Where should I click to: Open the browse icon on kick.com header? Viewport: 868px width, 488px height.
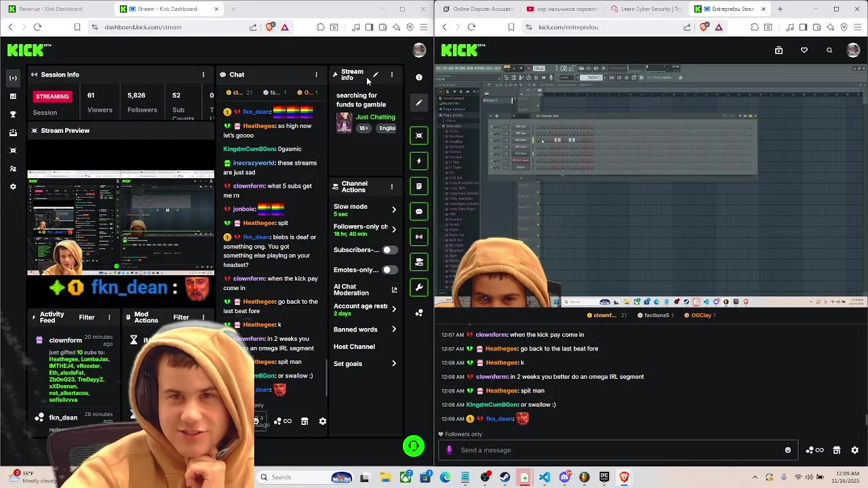(778, 50)
